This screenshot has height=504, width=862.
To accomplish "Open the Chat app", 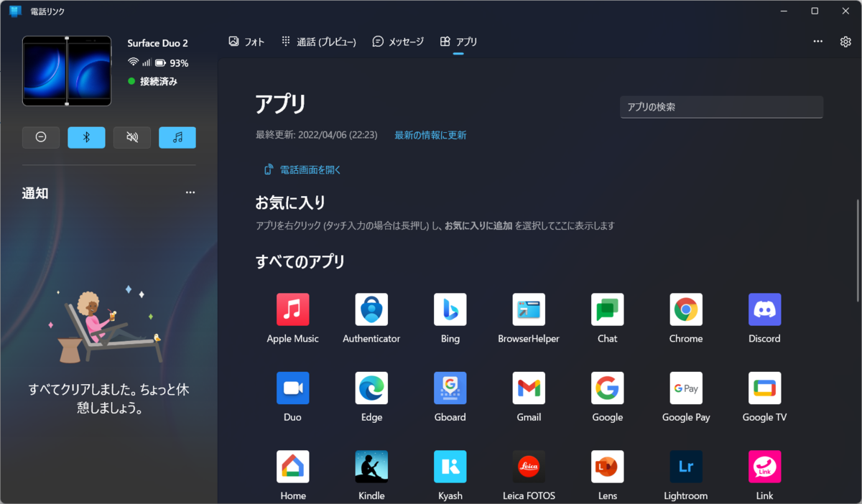I will tap(607, 309).
